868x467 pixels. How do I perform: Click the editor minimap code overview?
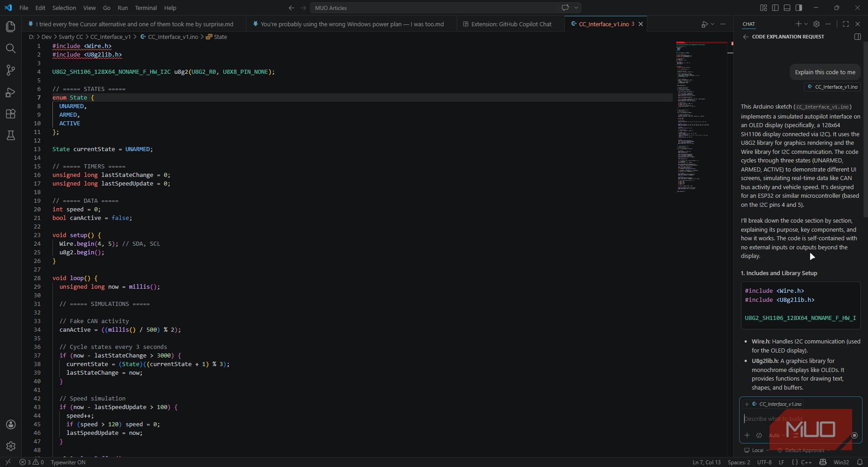(701, 117)
